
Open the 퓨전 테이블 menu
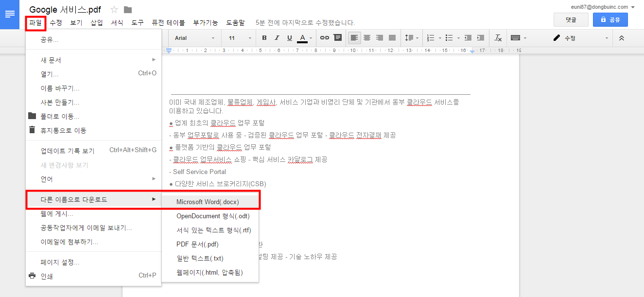[x=168, y=23]
